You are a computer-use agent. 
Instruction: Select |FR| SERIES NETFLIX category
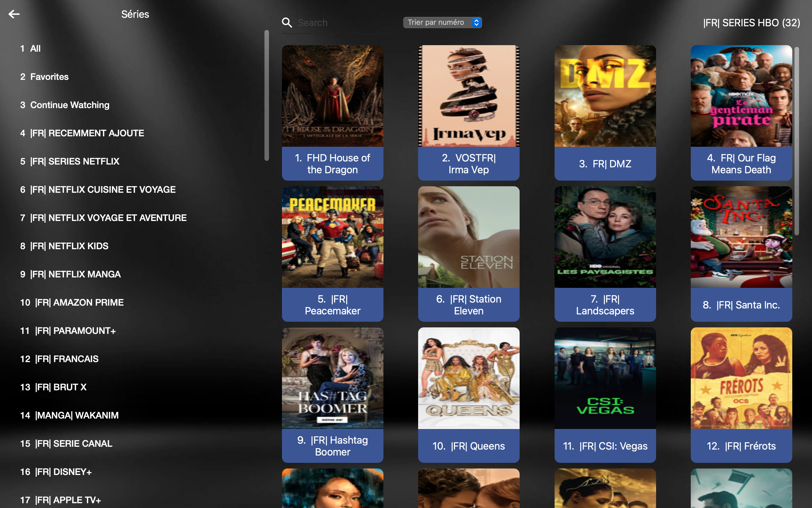pos(70,161)
